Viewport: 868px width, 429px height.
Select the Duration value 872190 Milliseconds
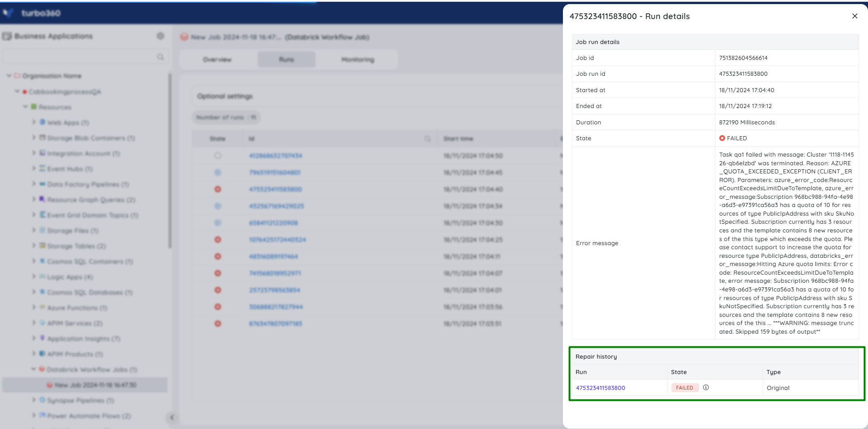coord(747,122)
